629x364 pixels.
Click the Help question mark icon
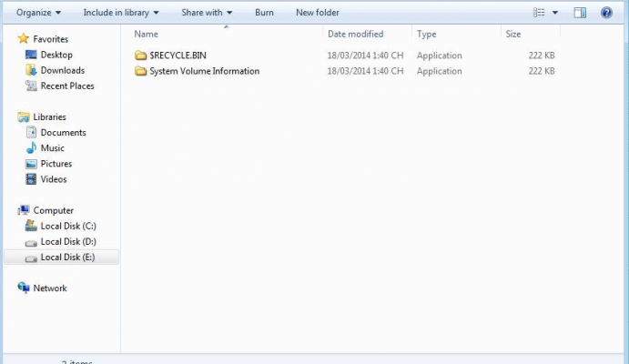[606, 13]
